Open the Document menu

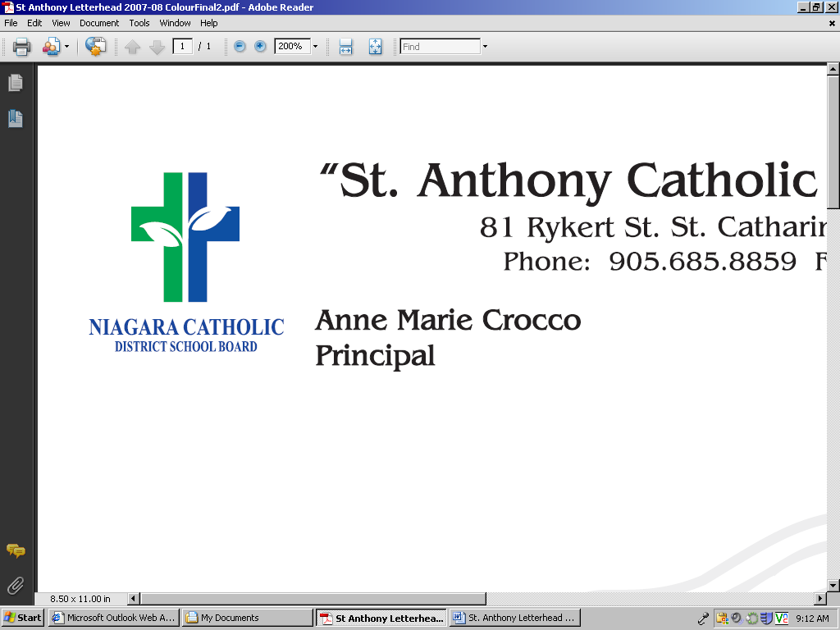tap(99, 23)
